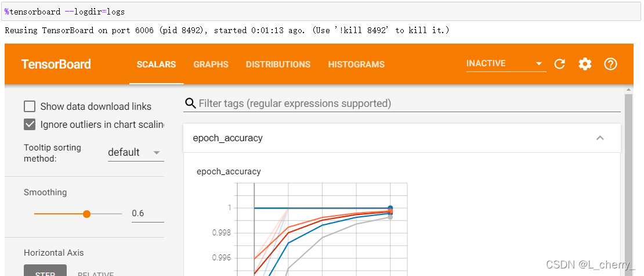
Task: Open the Tooltip sorting method dropdown
Action: click(x=136, y=153)
